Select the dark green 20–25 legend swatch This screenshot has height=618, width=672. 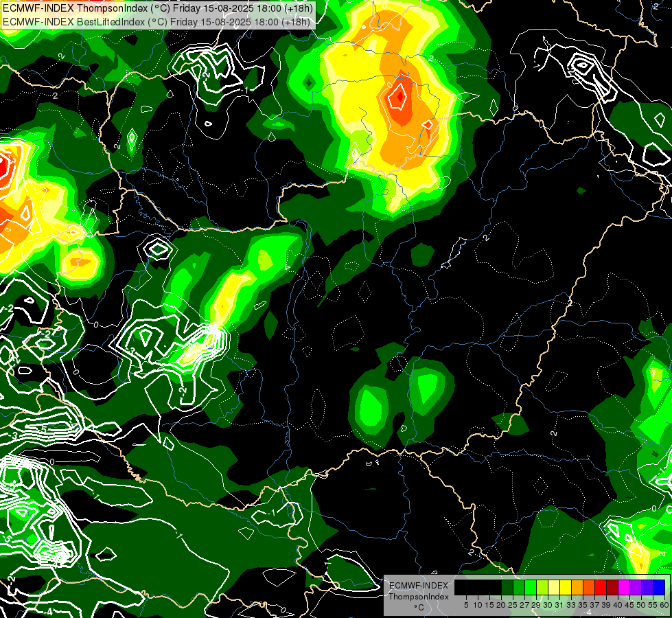[507, 587]
